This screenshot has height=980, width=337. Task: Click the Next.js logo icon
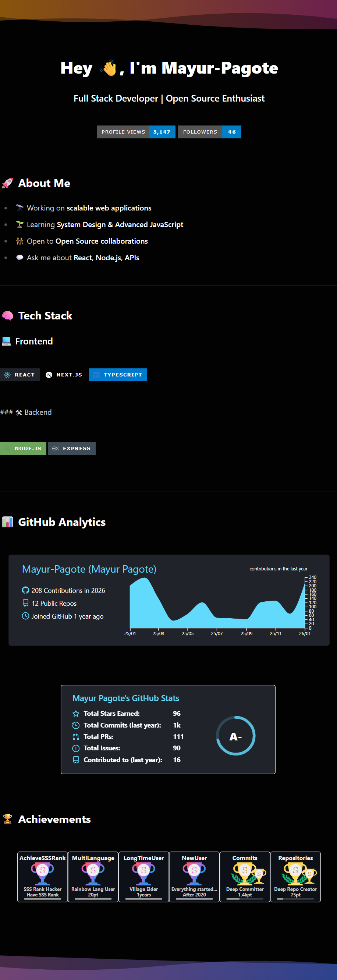[x=49, y=375]
